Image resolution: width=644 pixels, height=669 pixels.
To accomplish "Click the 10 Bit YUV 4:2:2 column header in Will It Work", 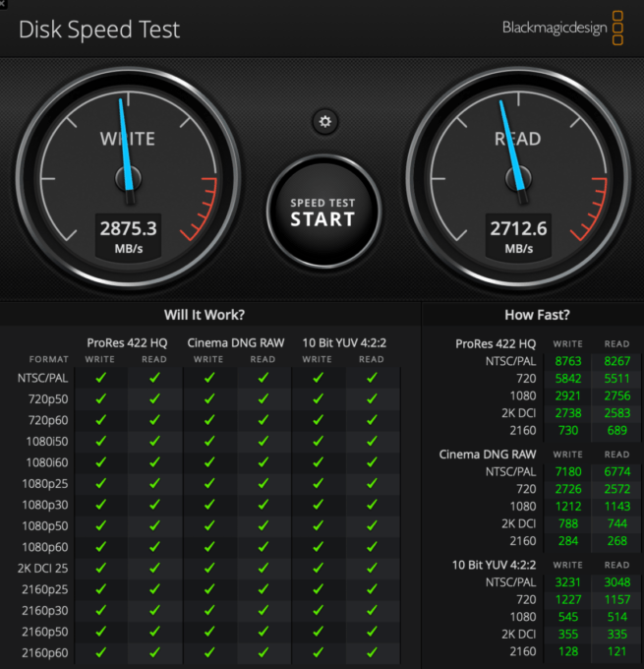I will pyautogui.click(x=344, y=343).
